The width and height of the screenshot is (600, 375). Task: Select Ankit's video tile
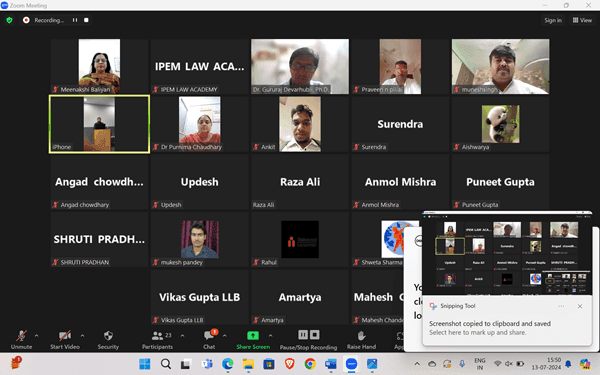300,124
